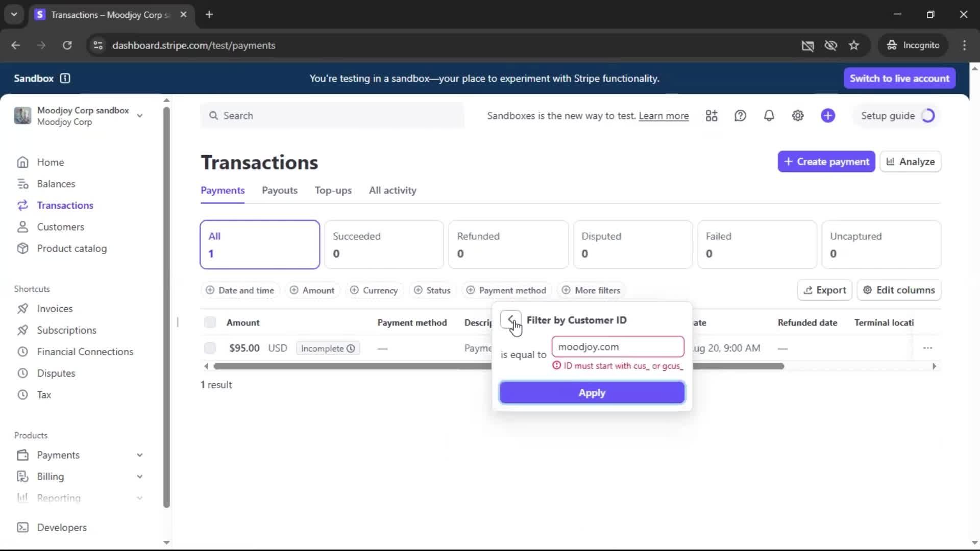Image resolution: width=980 pixels, height=551 pixels.
Task: Select the Succeeded status filter card
Action: point(384,244)
